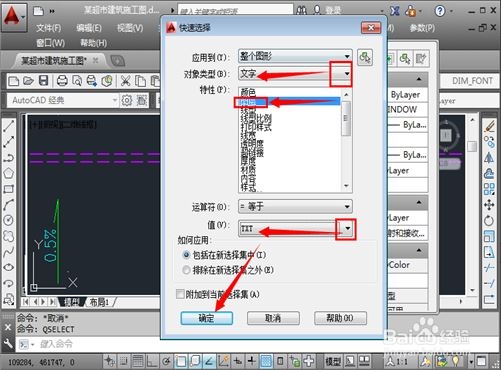Viewport: 501px width, 370px height.
Task: Select the Erase tool in modify toolbar
Action: (489, 126)
